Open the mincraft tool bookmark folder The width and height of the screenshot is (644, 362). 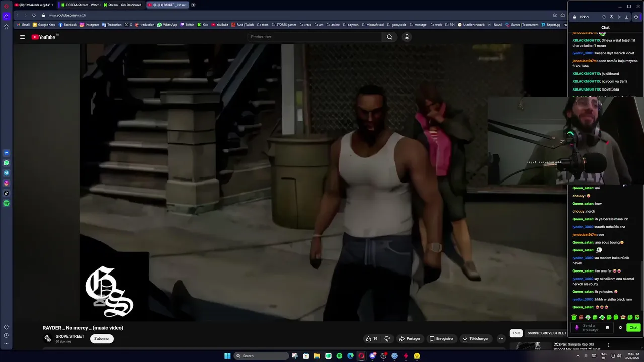[x=373, y=25]
